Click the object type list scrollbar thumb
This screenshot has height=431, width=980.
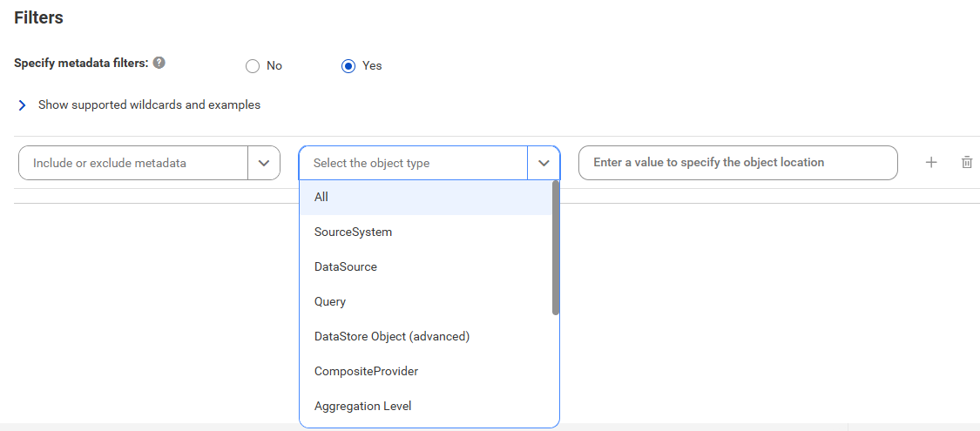[x=556, y=248]
